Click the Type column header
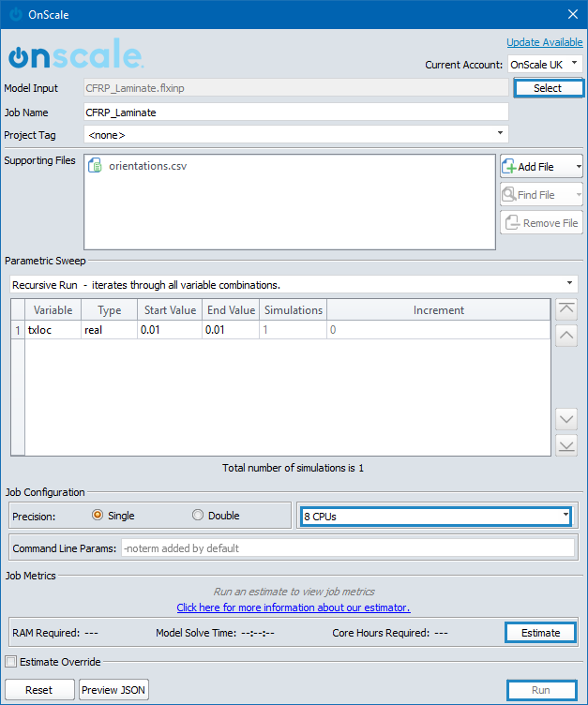The height and width of the screenshot is (705, 588). [110, 309]
